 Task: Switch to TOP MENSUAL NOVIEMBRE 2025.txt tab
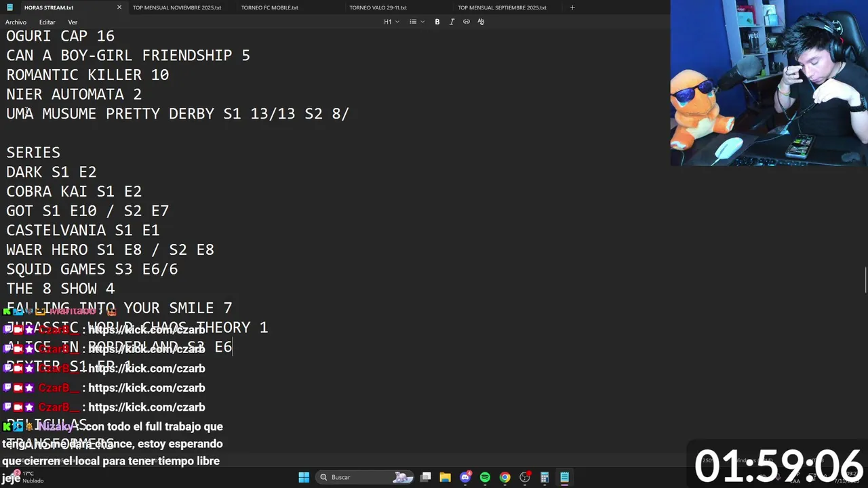point(177,7)
